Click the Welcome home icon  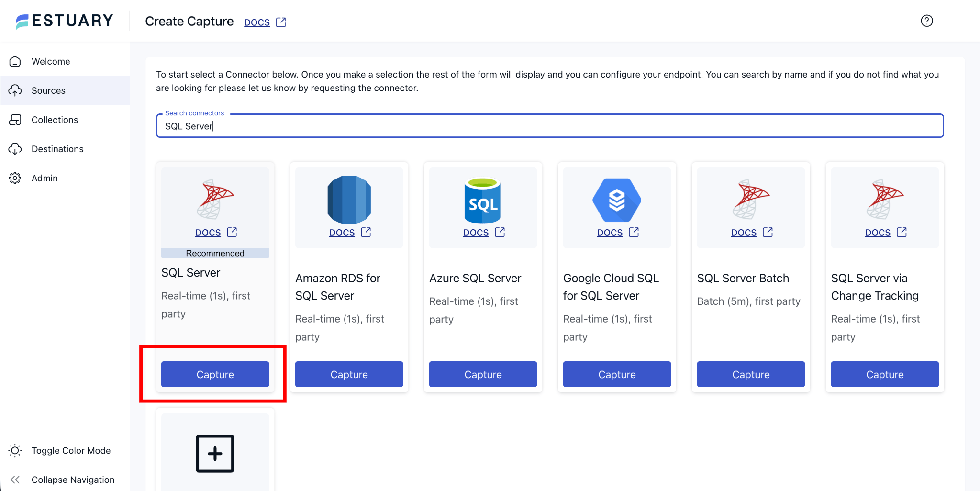15,61
